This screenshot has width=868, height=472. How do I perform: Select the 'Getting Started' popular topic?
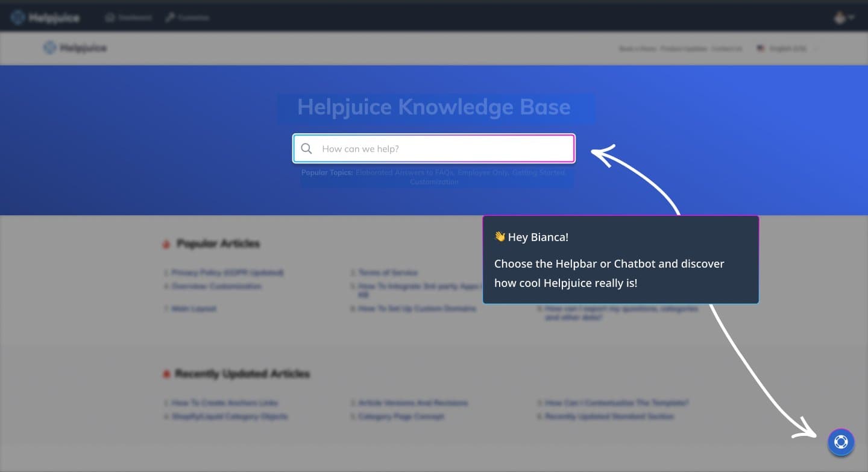(539, 172)
